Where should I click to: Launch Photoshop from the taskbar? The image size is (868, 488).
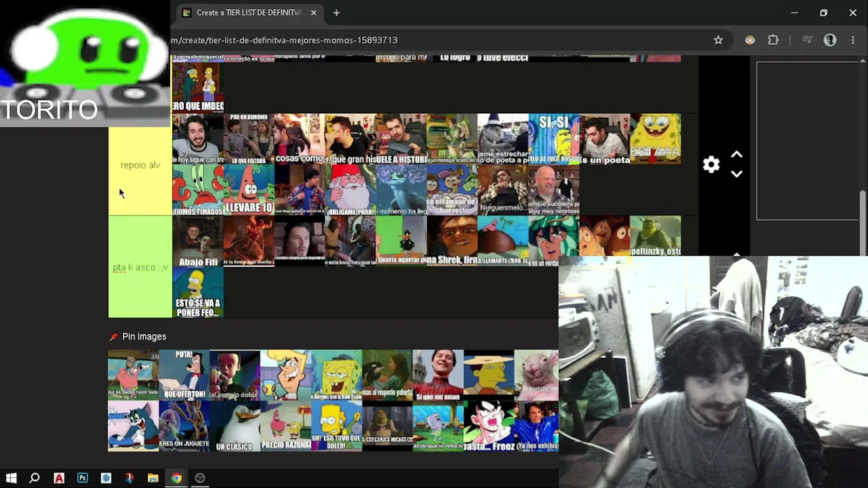point(83,478)
